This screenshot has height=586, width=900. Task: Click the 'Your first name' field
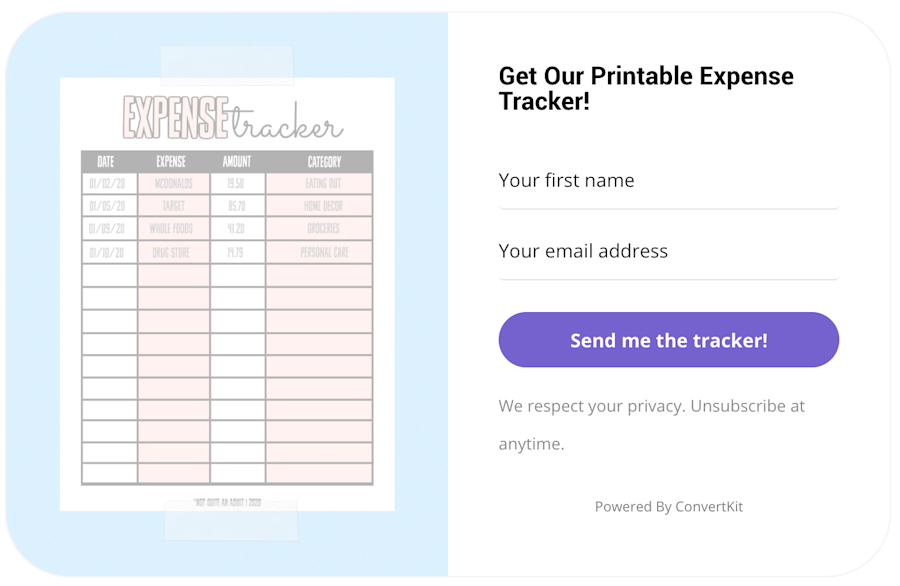(668, 181)
